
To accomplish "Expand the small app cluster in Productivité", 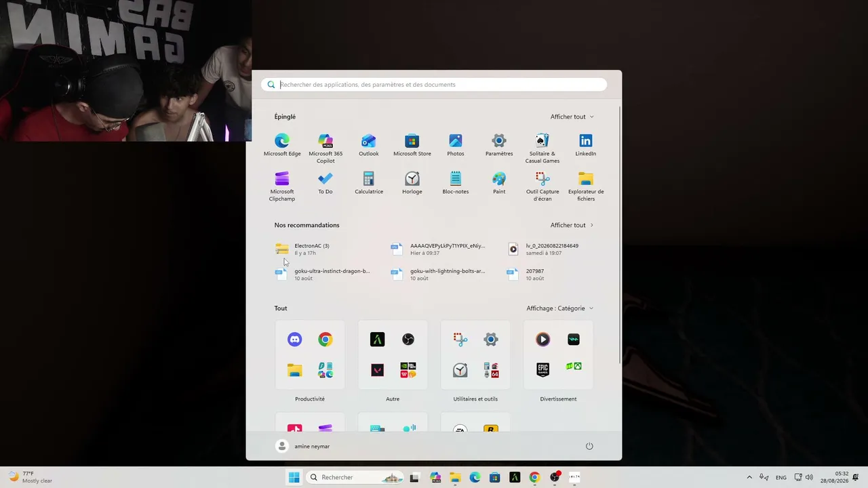I will (x=325, y=370).
